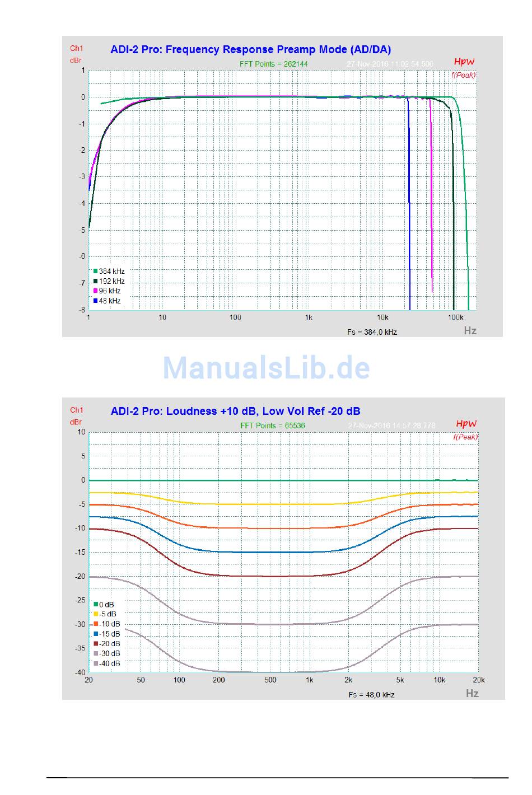Click the green 384 kHz legend swatch
This screenshot has height=795, width=532.
(x=96, y=272)
